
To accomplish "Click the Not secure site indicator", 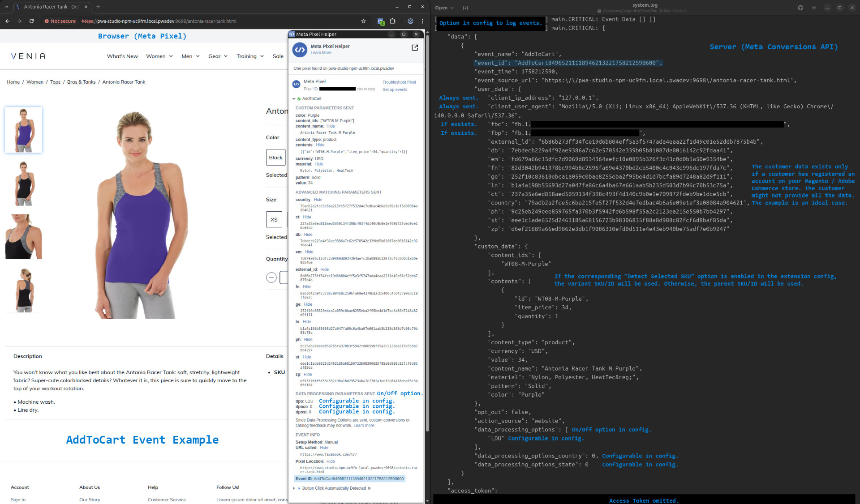I will (60, 21).
